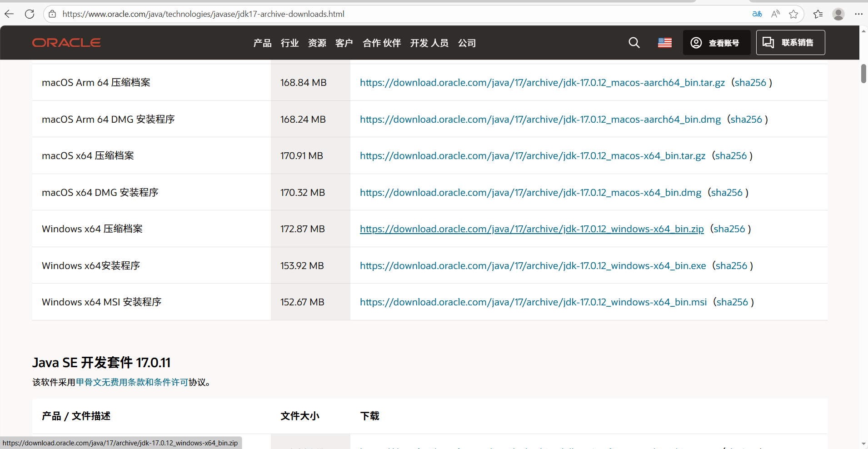Click the 查看账号 account button
Screen dimensions: 868x449
(x=717, y=43)
